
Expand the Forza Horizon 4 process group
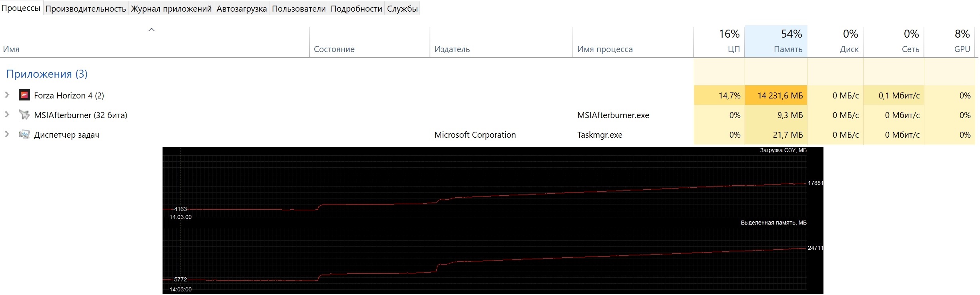(x=7, y=95)
